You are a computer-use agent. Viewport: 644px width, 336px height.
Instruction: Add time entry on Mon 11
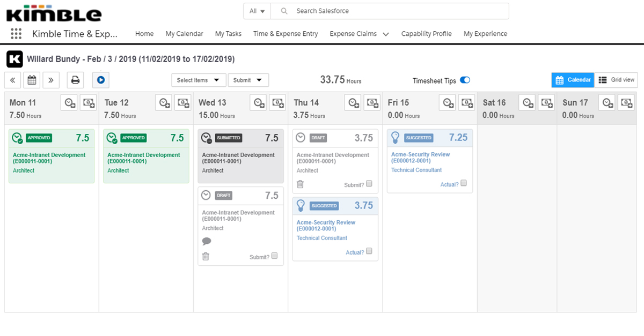tap(69, 102)
